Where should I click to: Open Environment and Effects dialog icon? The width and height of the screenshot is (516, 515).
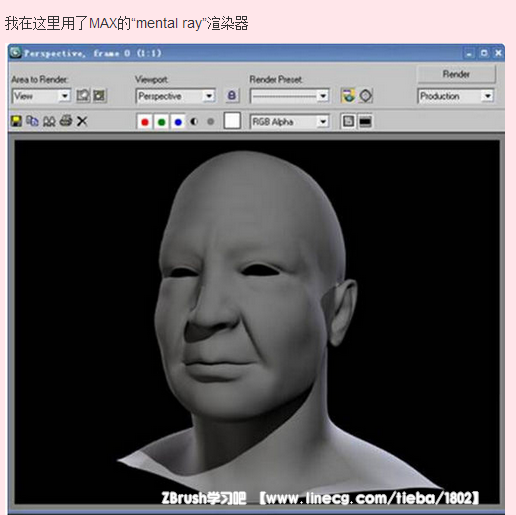[x=366, y=96]
